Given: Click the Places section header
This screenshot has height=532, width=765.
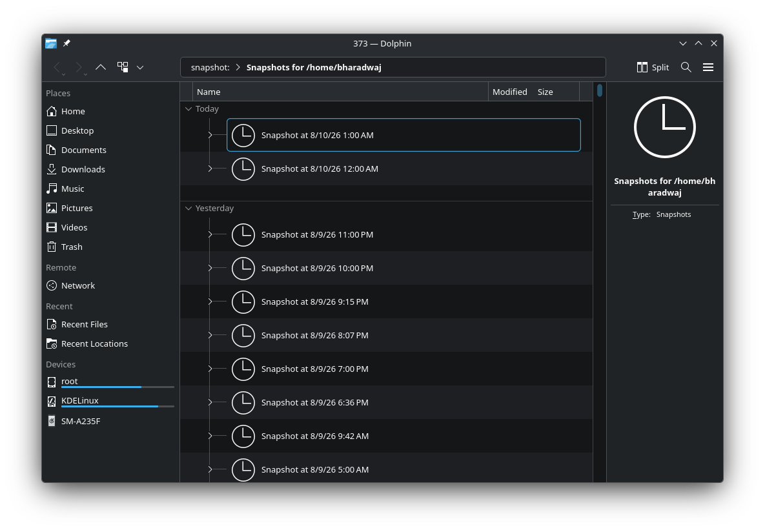Looking at the screenshot, I should click(x=58, y=93).
